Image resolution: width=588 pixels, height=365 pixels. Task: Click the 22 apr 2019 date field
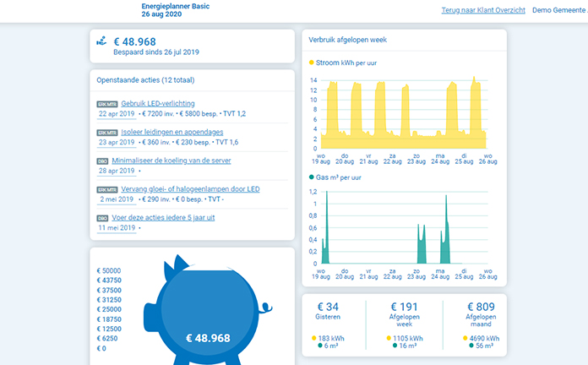(x=117, y=113)
